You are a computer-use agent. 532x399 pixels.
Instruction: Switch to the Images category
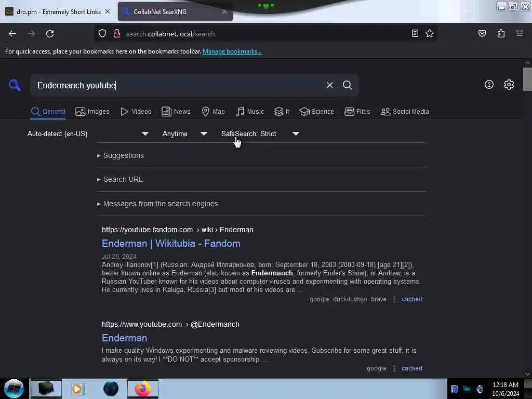[92, 112]
